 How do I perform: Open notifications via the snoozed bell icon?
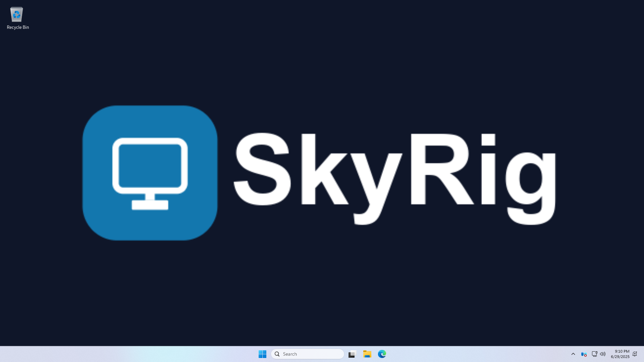tap(635, 354)
